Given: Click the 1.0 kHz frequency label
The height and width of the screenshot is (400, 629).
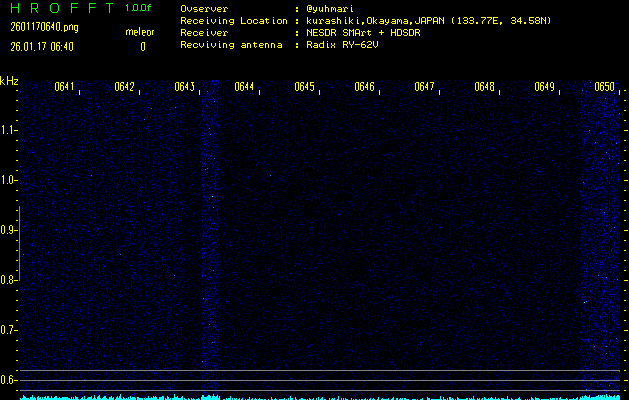Looking at the screenshot, I should click(x=8, y=180).
